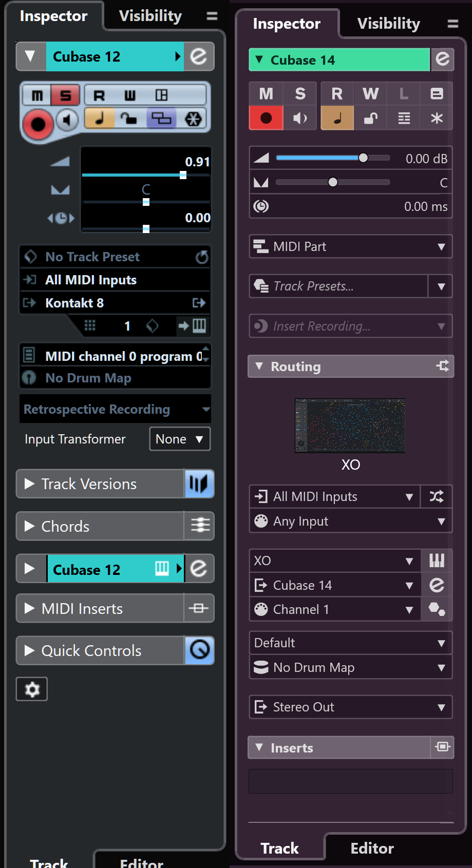The width and height of the screenshot is (472, 868).
Task: Click the open instrument icon right of Kontakt 8
Action: [x=199, y=303]
